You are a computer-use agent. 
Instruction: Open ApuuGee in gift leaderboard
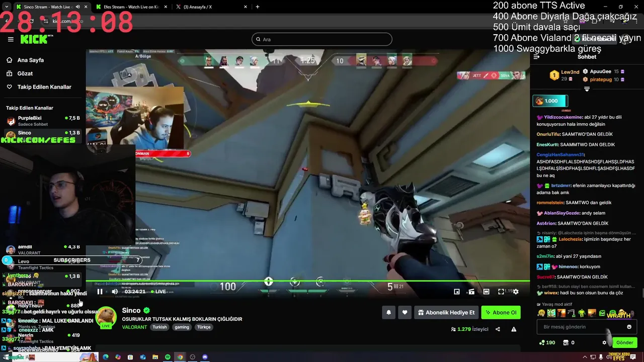tap(600, 71)
